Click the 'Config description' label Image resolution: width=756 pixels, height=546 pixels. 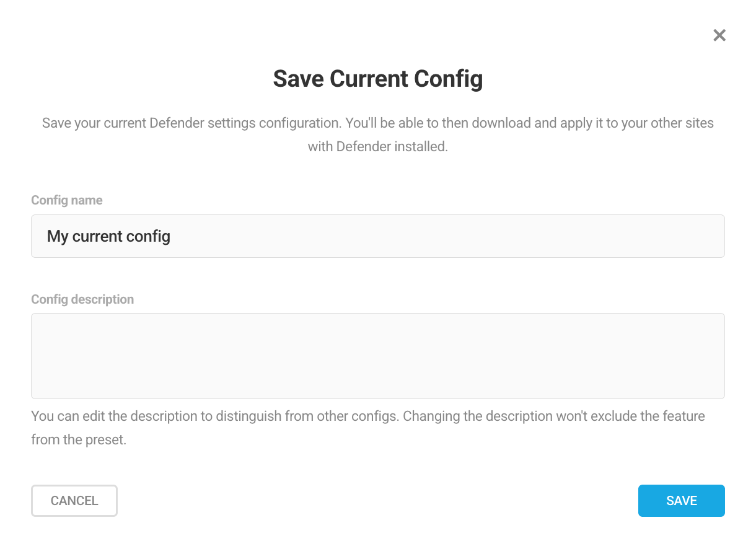[x=82, y=299]
